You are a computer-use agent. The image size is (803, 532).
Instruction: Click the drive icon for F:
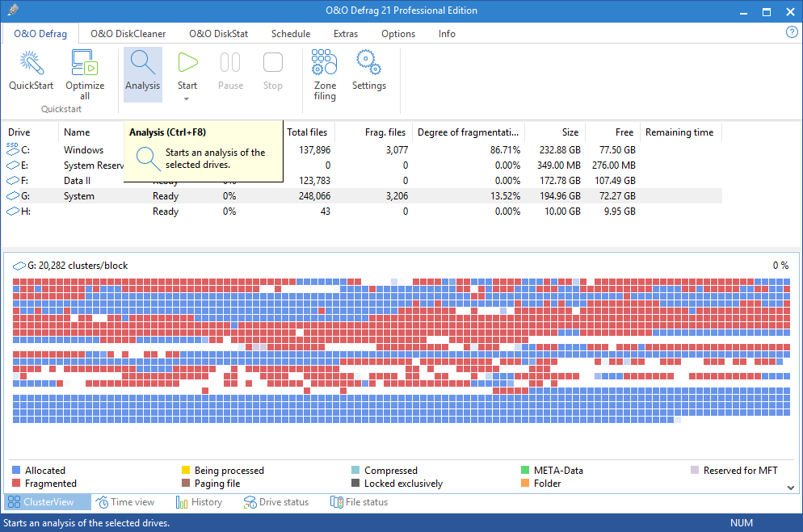[x=12, y=181]
